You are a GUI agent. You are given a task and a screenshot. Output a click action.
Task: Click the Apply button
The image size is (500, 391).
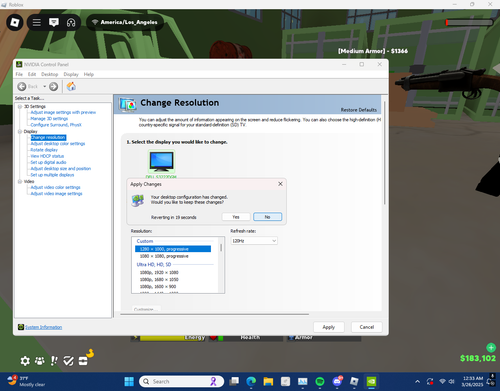point(329,327)
